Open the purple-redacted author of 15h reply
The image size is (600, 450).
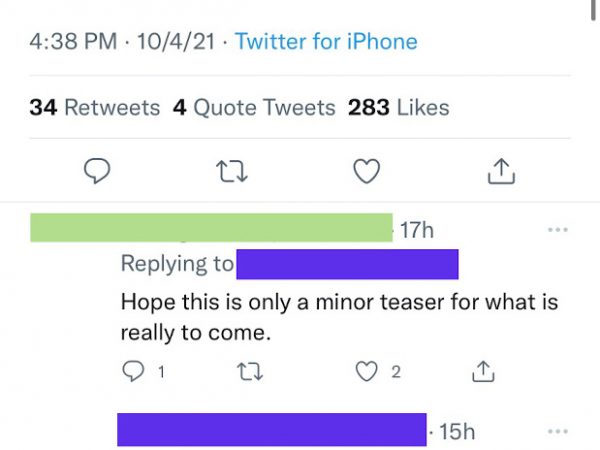coord(272,430)
